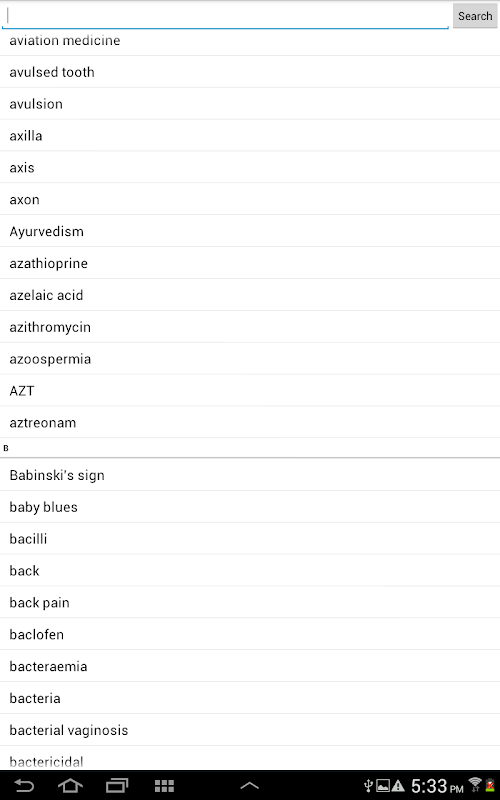
Task: Tap the USB connection status icon
Action: [x=368, y=786]
